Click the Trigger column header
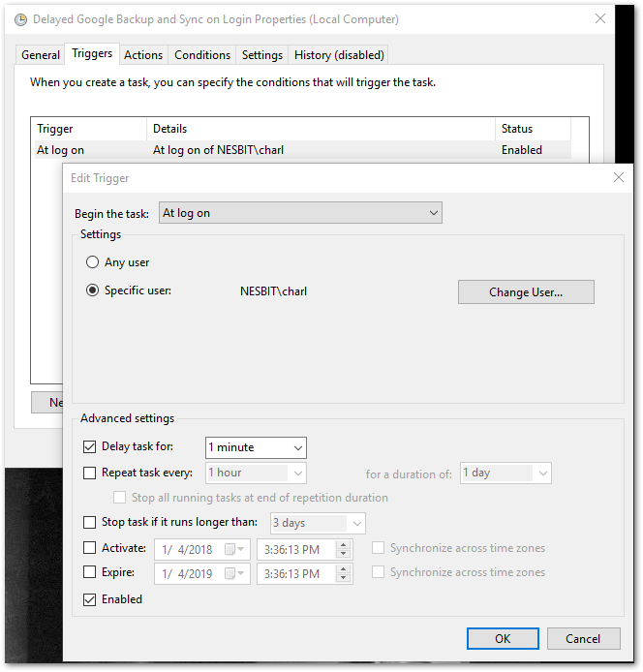 (90, 129)
